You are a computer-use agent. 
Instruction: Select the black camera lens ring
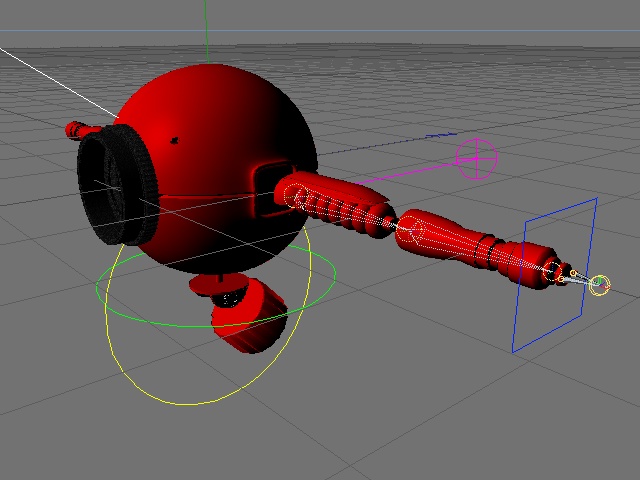116,185
